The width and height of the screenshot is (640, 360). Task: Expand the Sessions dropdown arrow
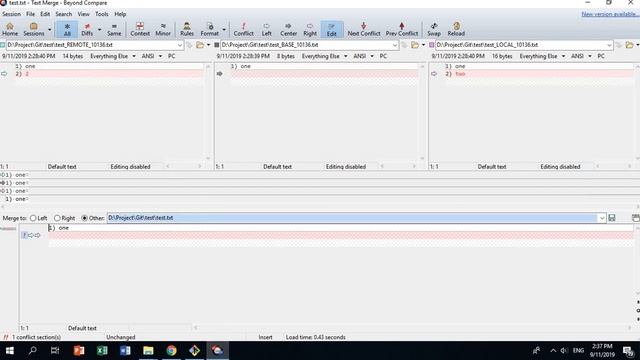click(49, 30)
